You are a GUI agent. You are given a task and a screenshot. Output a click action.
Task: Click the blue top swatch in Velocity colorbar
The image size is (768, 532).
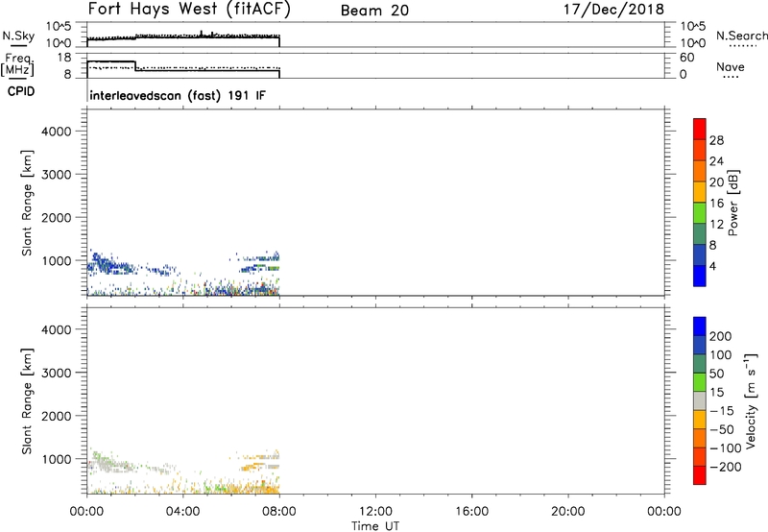(700, 326)
